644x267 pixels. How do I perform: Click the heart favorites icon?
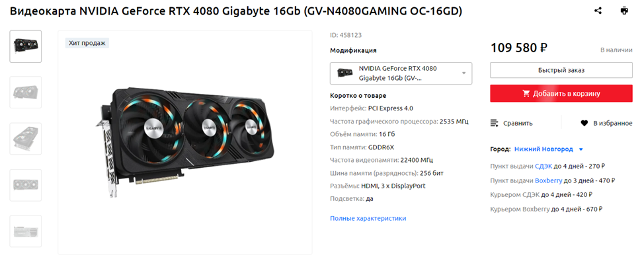[x=584, y=123]
